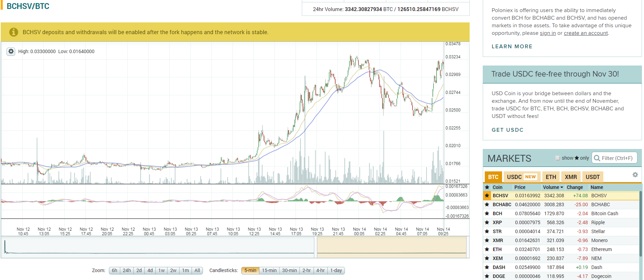This screenshot has width=644, height=280.
Task: Toggle favorite star for BCHABC row
Action: click(x=487, y=204)
